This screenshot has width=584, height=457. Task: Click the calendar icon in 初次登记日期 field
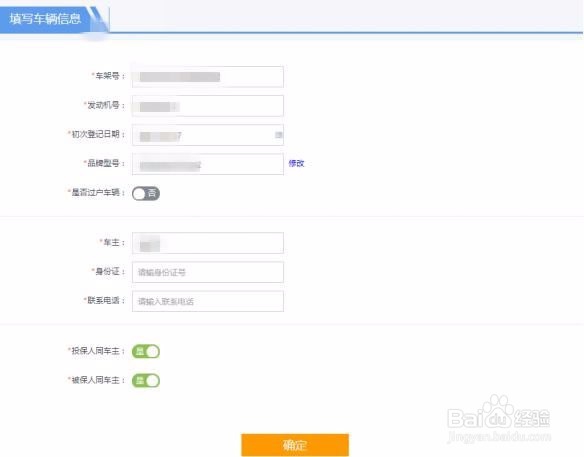click(278, 135)
